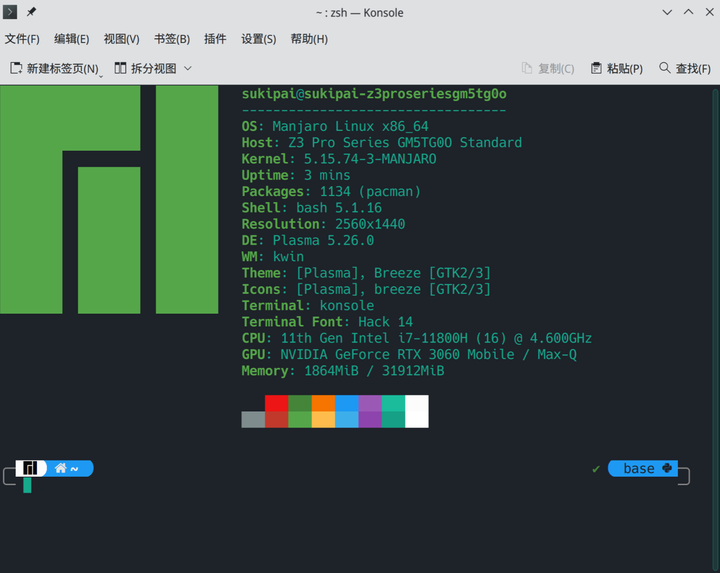Open the 插件 menu

click(215, 39)
